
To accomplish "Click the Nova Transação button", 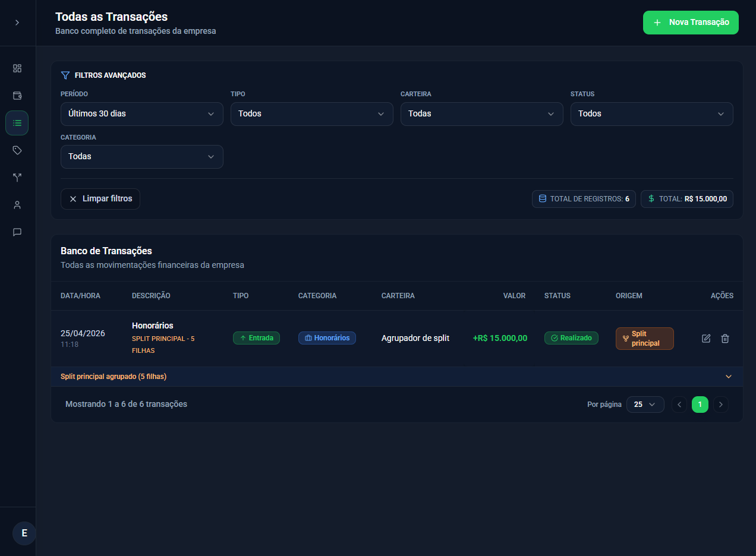I will click(691, 23).
